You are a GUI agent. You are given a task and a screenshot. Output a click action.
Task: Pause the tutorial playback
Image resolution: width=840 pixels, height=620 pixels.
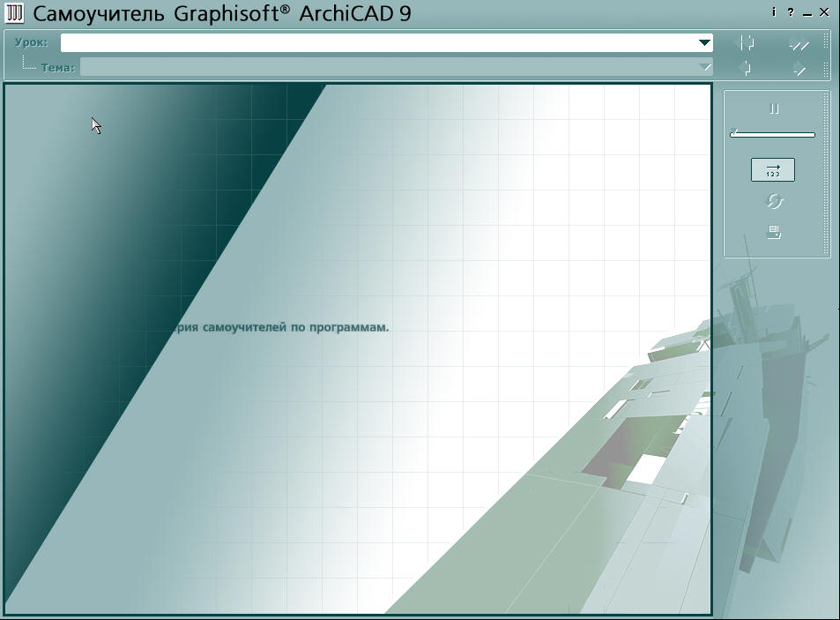pos(774,108)
